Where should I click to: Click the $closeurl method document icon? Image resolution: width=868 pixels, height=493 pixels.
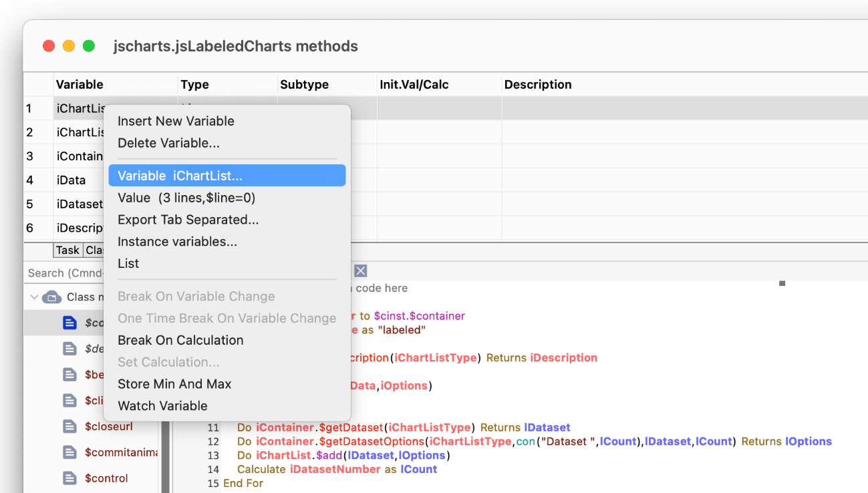pos(70,426)
